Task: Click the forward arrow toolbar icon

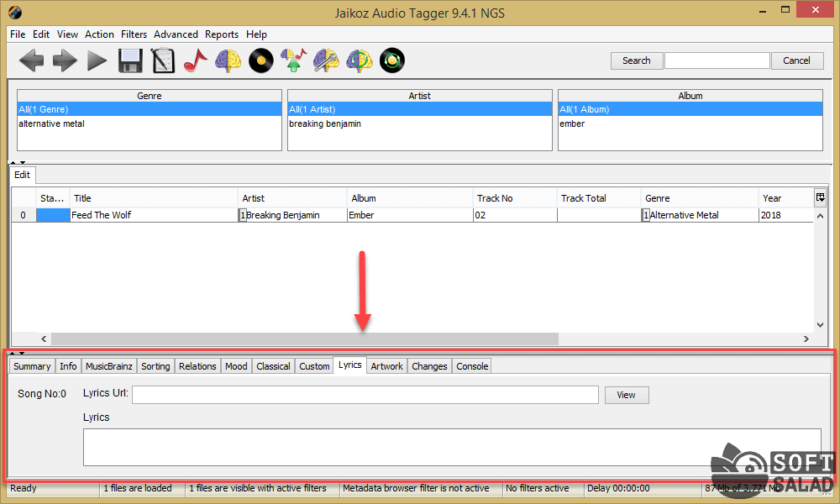Action: (x=65, y=60)
